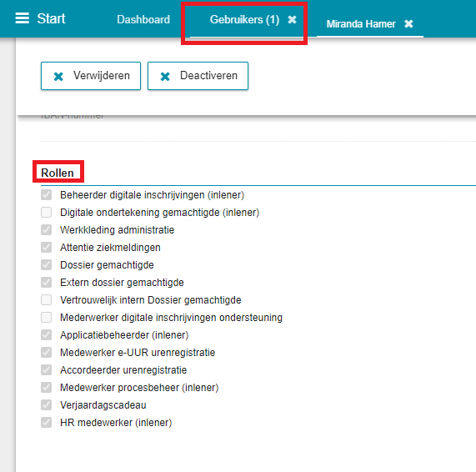Uncheck Attentie ziekmeldingen role
The image size is (476, 472).
tap(46, 247)
